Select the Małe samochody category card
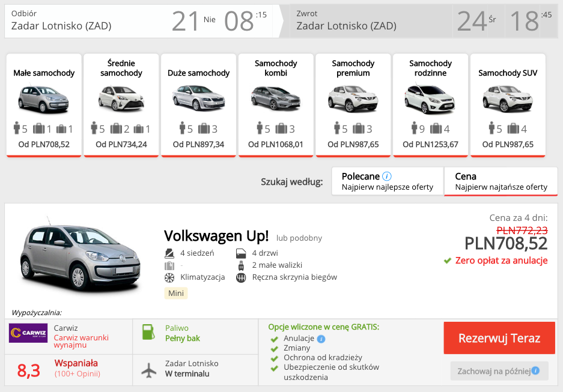This screenshot has height=392, width=563. 44,105
